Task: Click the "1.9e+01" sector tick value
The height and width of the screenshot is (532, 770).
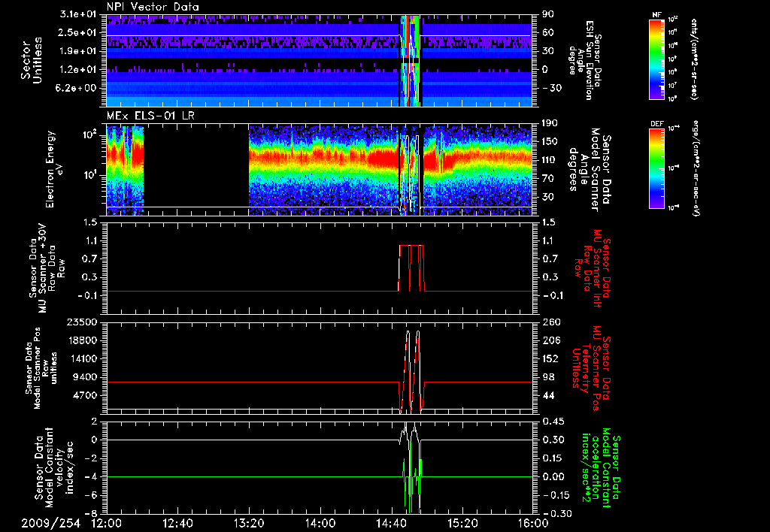Action: click(x=80, y=51)
